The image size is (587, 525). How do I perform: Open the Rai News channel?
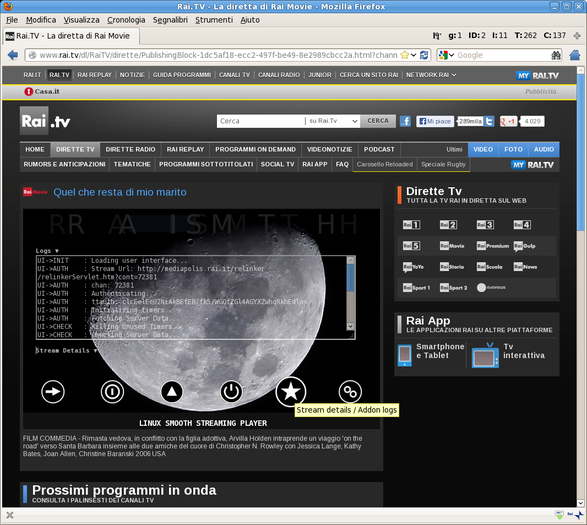pos(525,267)
